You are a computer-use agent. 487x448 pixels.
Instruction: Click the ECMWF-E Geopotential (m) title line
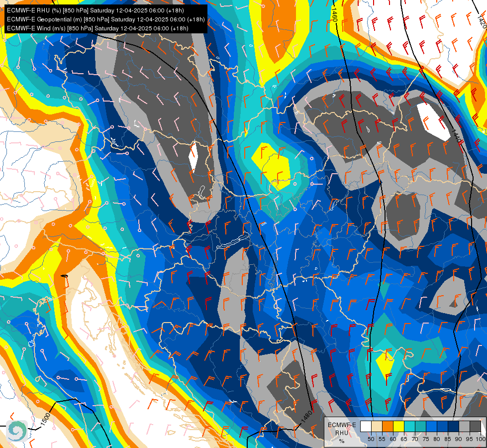point(105,19)
